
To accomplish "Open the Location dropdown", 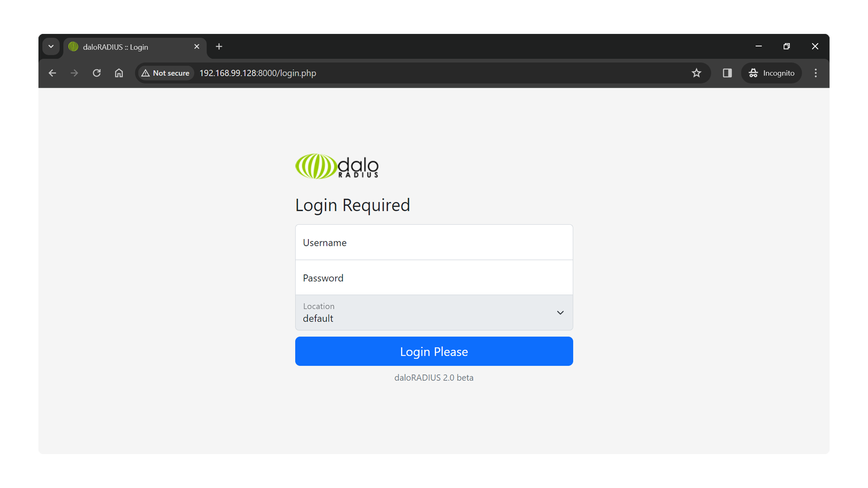I will coord(425,313).
